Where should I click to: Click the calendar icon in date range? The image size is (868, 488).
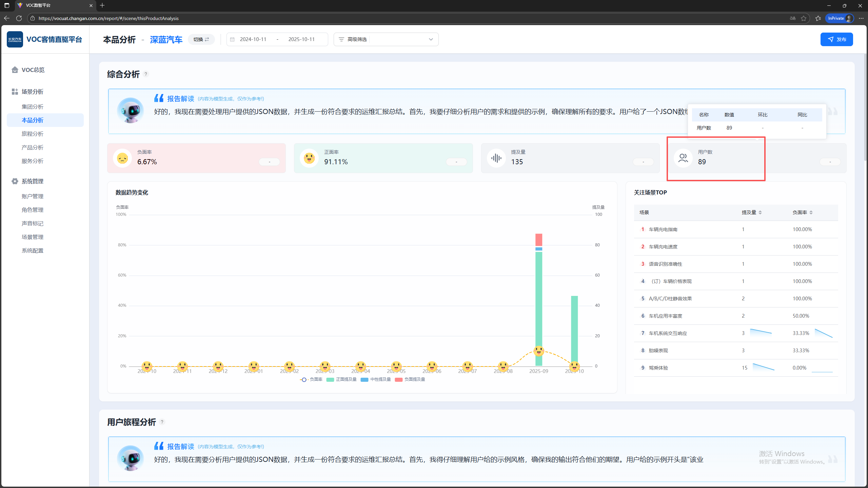tap(232, 39)
